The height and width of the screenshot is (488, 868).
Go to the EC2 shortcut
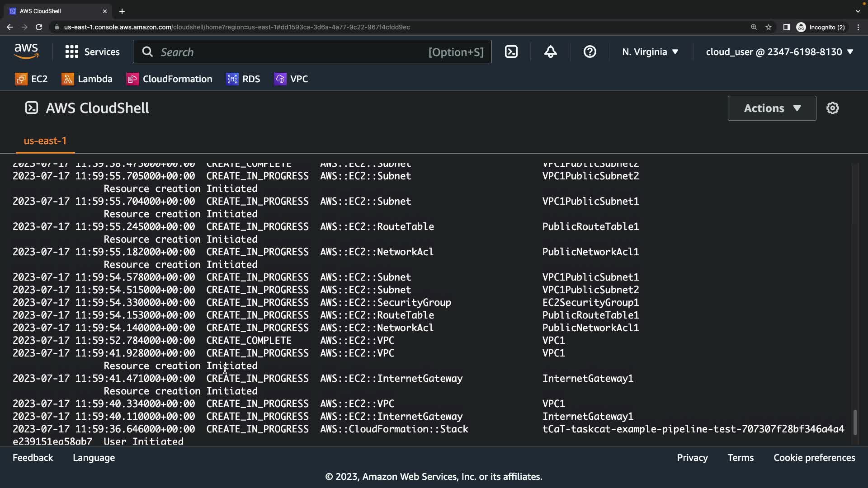31,79
